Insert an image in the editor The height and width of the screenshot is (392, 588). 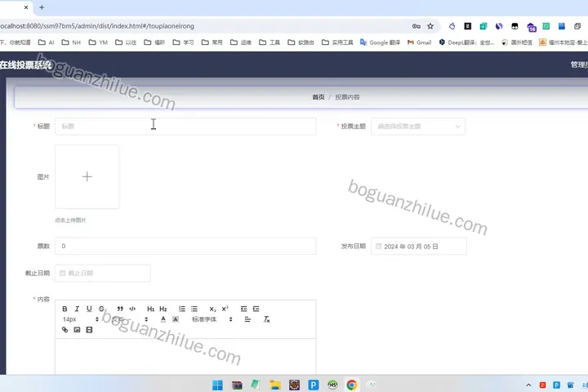77,330
